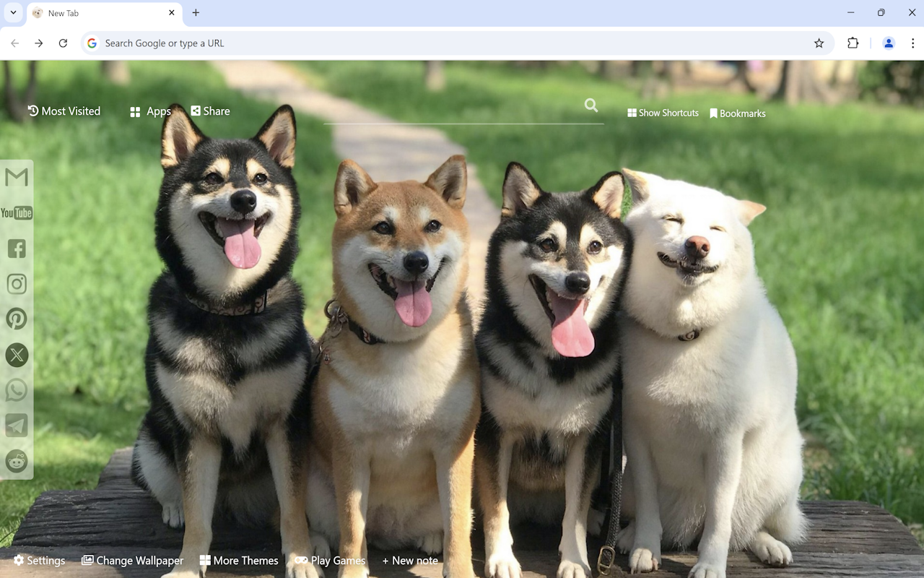Open the Bookmarks panel
The image size is (924, 578).
pyautogui.click(x=737, y=113)
